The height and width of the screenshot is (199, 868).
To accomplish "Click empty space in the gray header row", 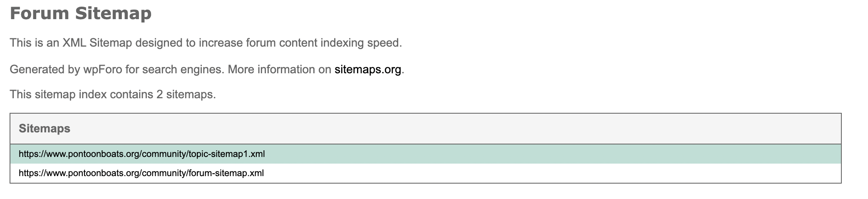I will (x=458, y=129).
